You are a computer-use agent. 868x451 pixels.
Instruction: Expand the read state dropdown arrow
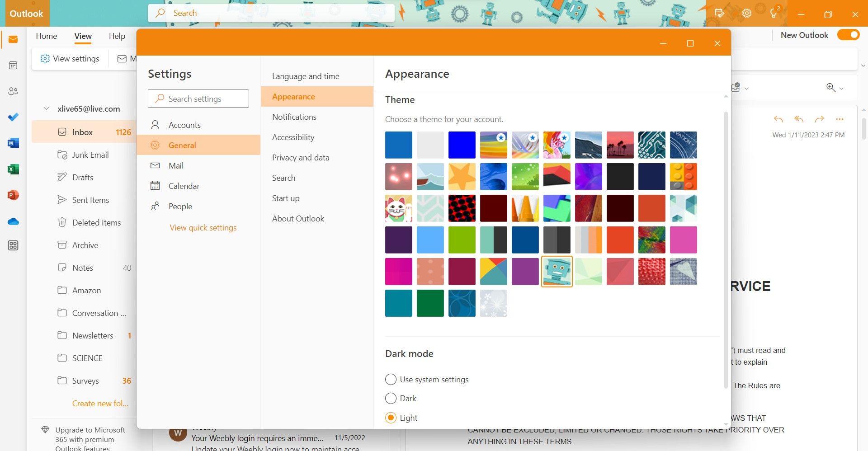coord(746,88)
